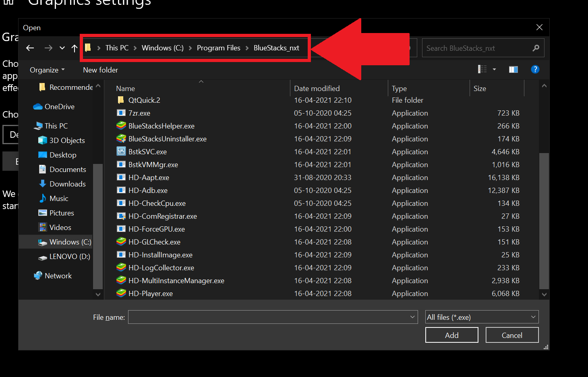Select HD-LogCollector.exe icon
Viewport: 588px width, 377px height.
click(x=121, y=267)
